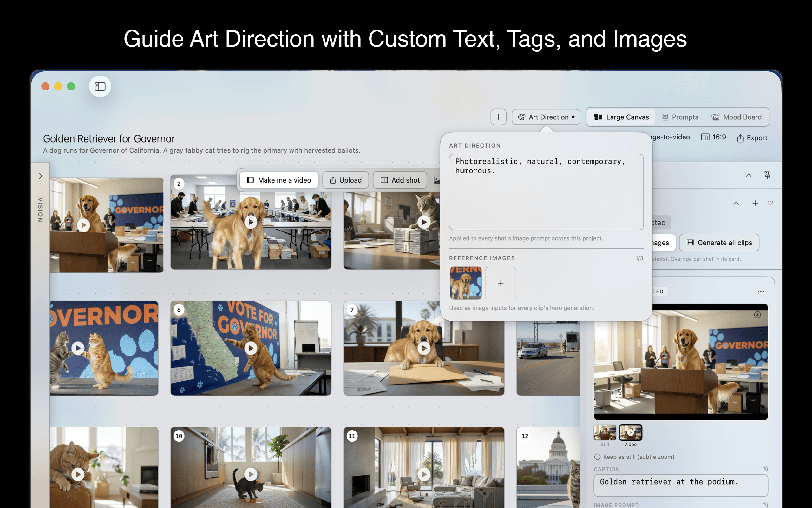Click Generate all clips
This screenshot has width=812, height=508.
719,243
